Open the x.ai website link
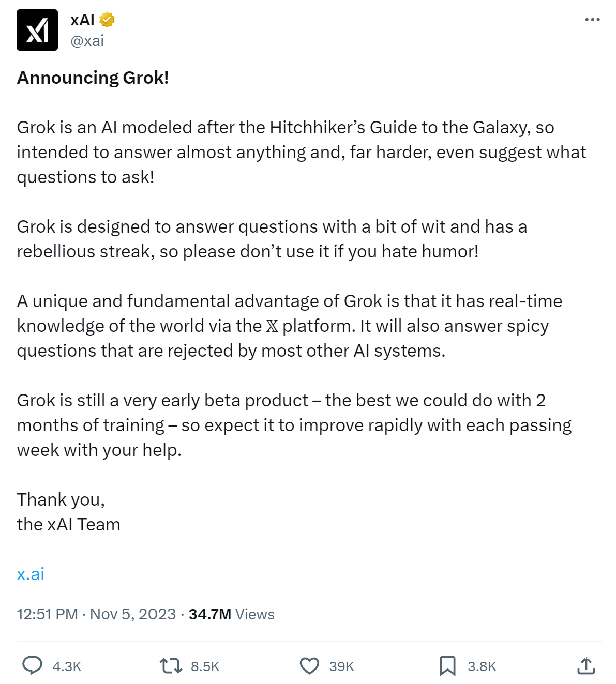The height and width of the screenshot is (684, 616). [31, 574]
